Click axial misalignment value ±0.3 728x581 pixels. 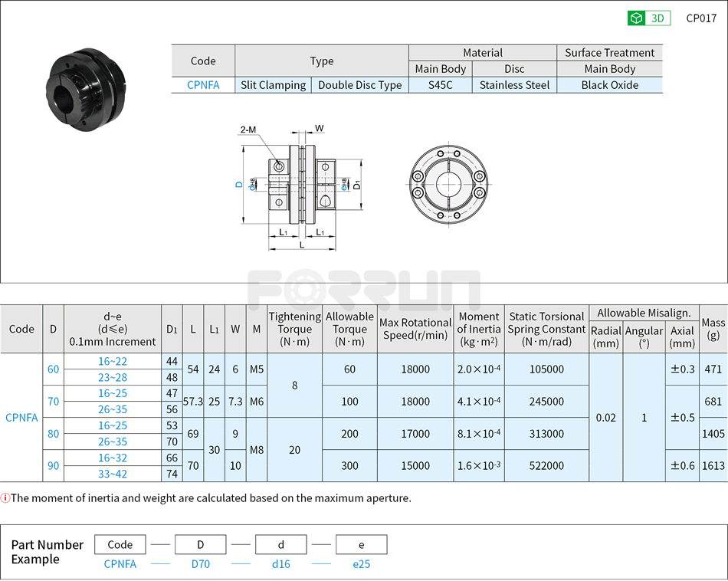click(x=682, y=369)
